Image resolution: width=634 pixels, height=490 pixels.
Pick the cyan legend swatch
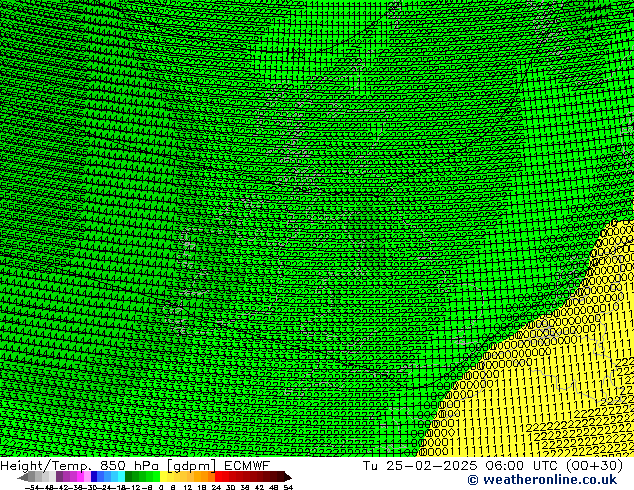click(x=121, y=477)
